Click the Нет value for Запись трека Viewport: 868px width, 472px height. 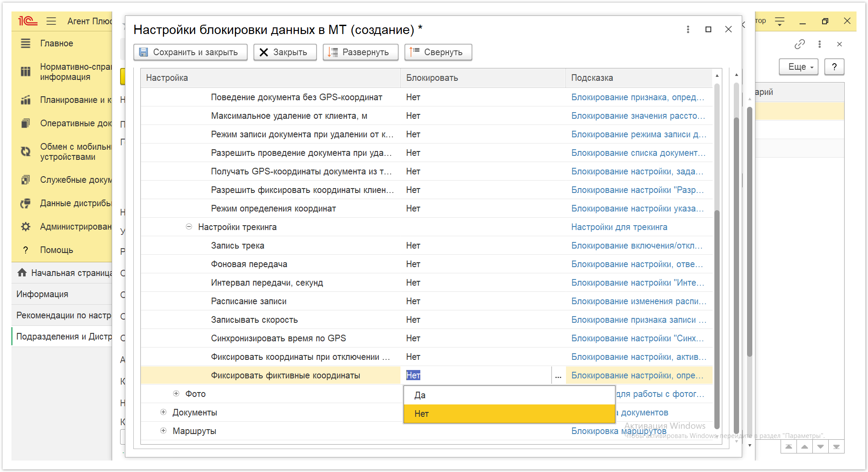click(x=413, y=245)
